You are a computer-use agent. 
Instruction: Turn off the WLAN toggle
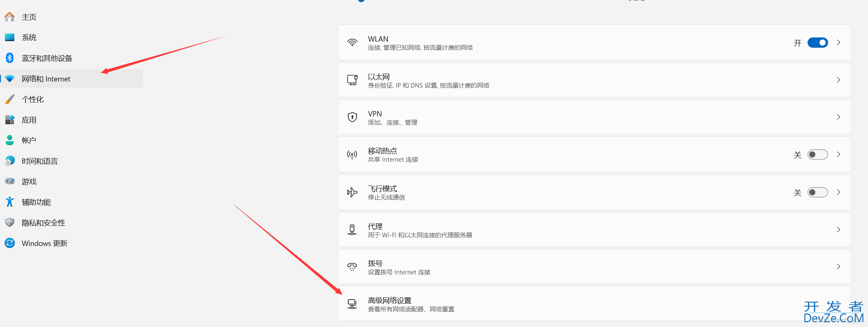pos(817,43)
